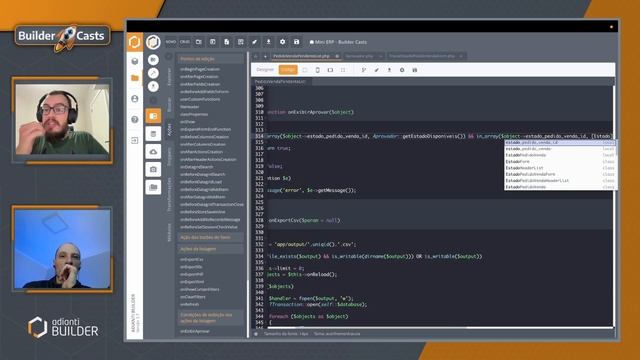Open the camera icon in tool column

pos(153,169)
